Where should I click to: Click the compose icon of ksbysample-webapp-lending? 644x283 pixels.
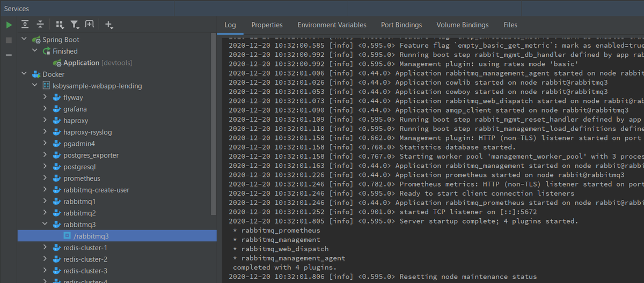pyautogui.click(x=46, y=86)
